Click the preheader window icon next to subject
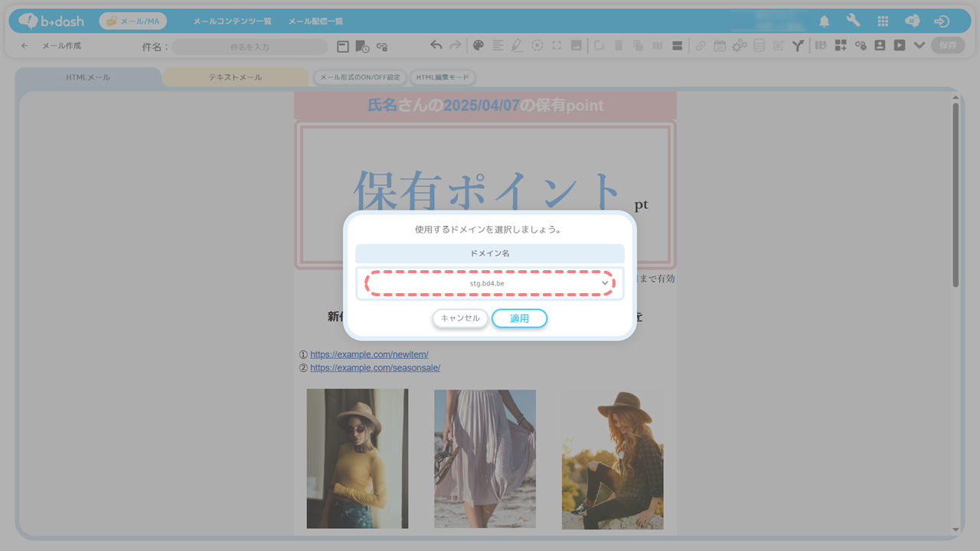980x551 pixels. tap(343, 47)
